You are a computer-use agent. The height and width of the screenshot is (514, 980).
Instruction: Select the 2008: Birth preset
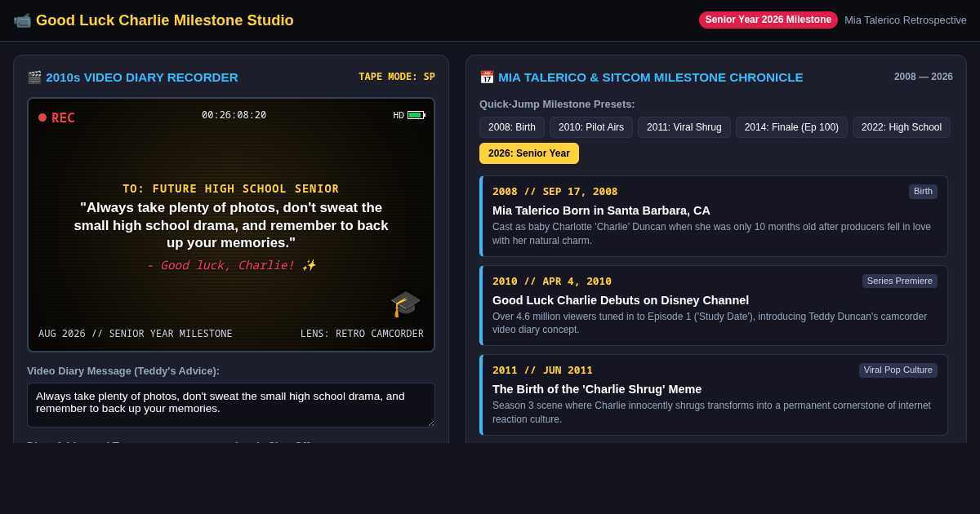pyautogui.click(x=512, y=127)
